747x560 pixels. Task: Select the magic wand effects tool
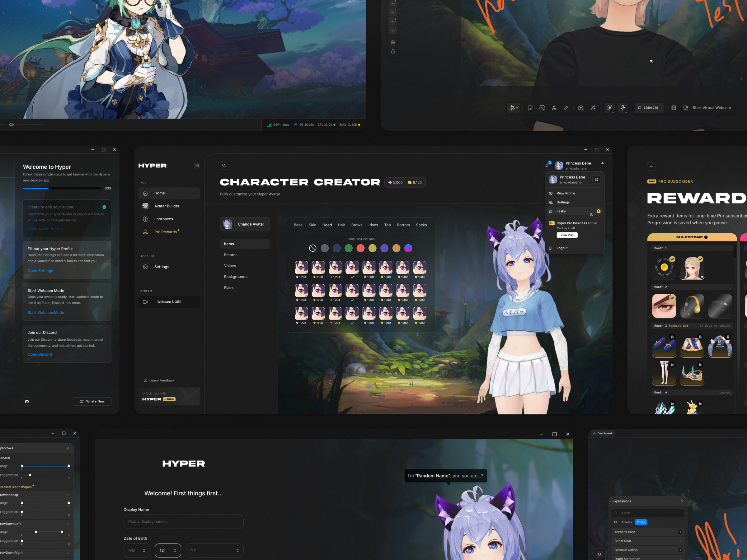593,108
